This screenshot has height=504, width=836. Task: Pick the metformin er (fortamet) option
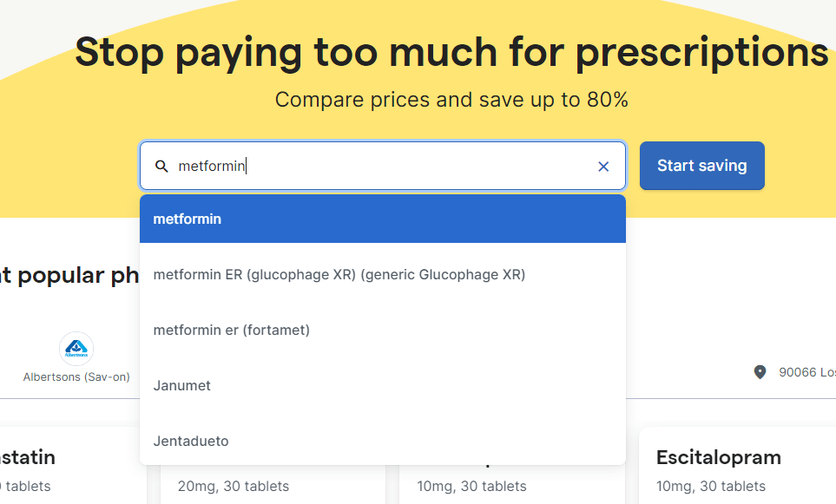[x=232, y=330]
